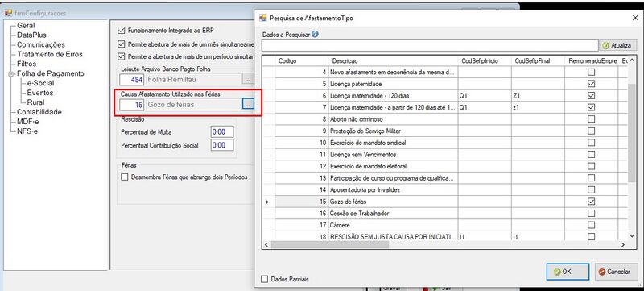The image size is (644, 291).
Task: Confirm selection with the OK button
Action: click(568, 272)
